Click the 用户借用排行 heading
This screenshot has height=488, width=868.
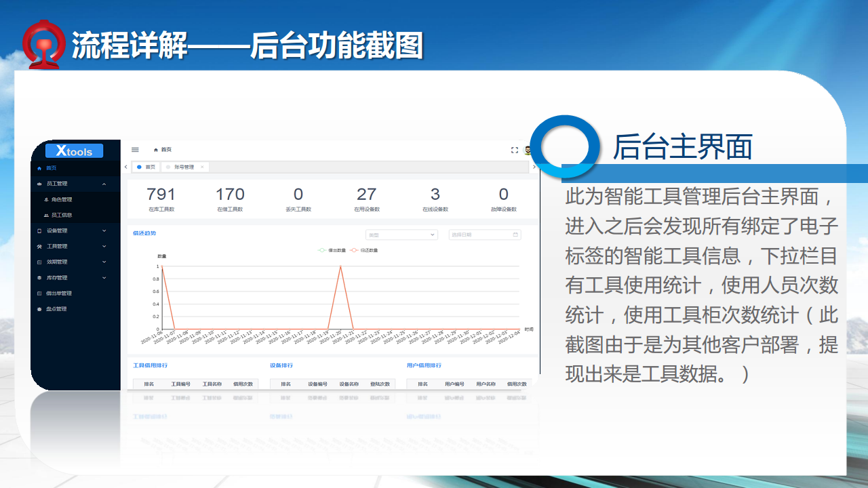pos(424,365)
